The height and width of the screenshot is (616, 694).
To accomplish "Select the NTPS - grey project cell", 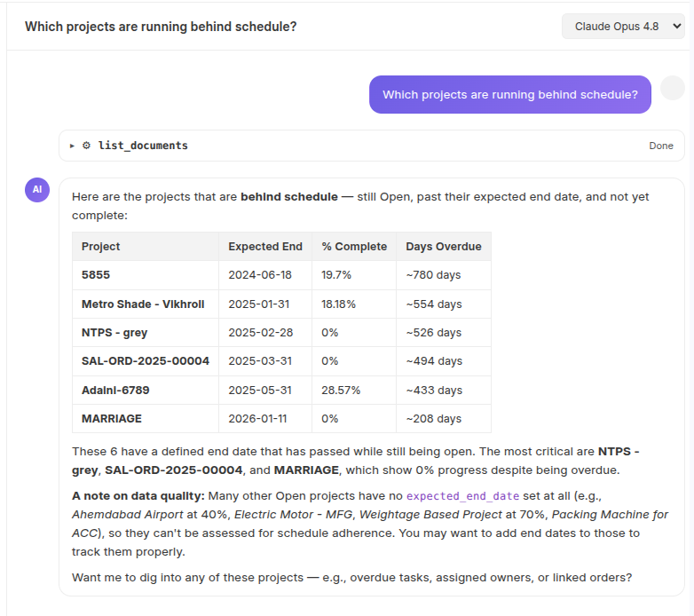I will [x=146, y=332].
